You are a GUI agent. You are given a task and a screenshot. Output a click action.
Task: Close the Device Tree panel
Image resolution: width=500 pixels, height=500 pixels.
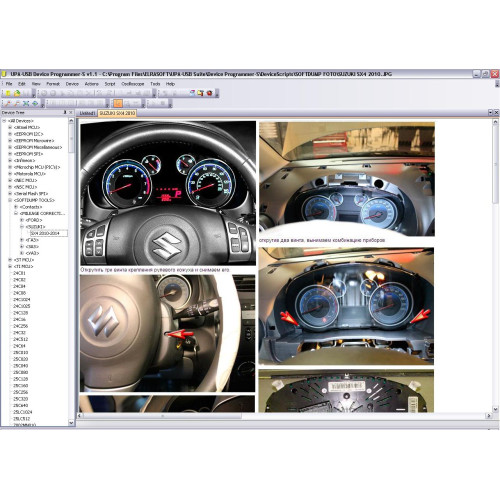tap(71, 113)
